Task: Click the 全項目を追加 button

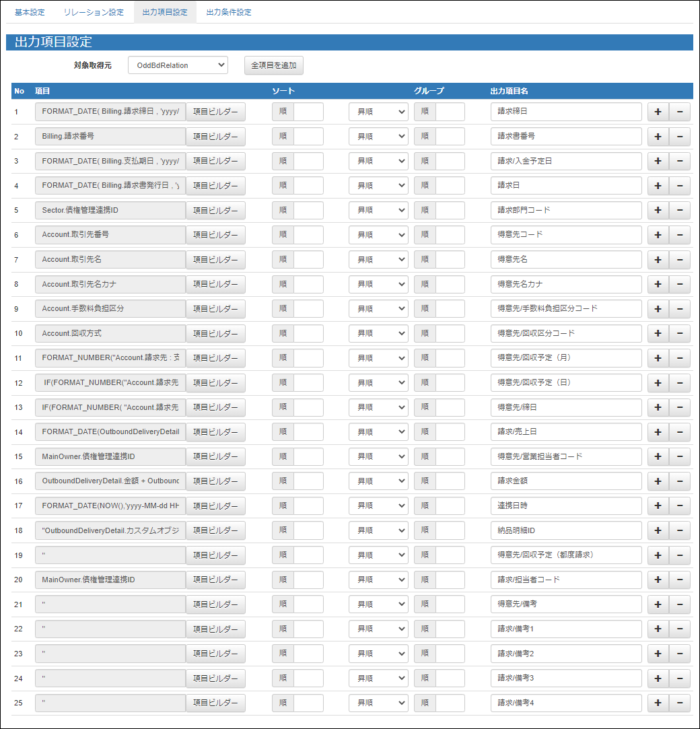Action: point(273,65)
